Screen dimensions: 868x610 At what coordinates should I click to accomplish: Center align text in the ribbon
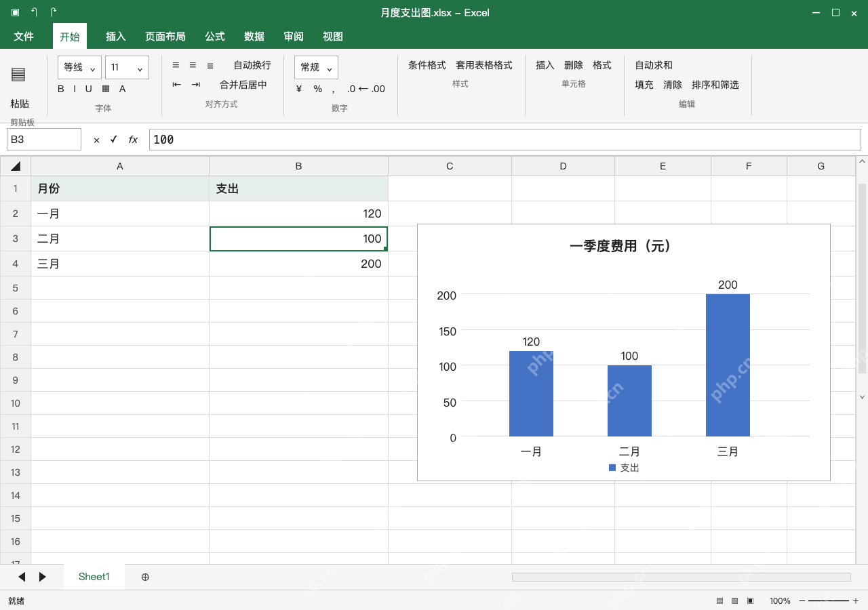(x=193, y=65)
